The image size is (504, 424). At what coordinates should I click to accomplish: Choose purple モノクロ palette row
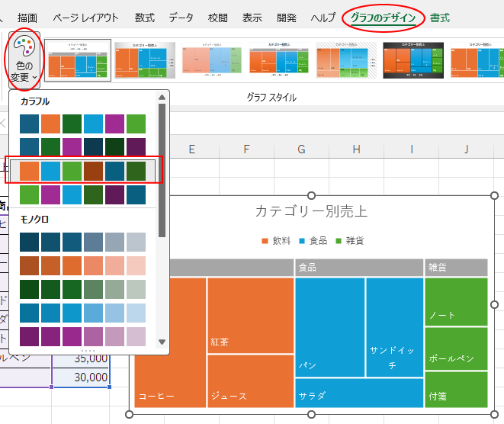pyautogui.click(x=82, y=336)
